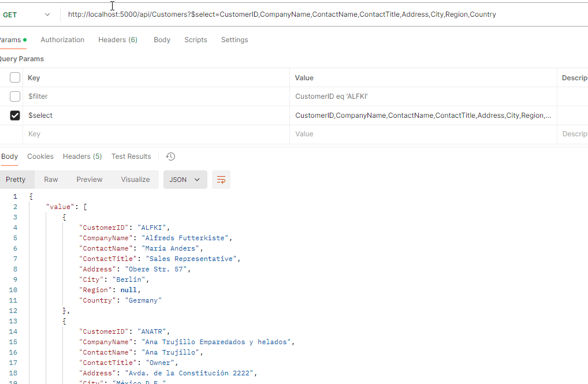Screen dimensions: 588x384
Task: Switch response view to Preview
Action: click(90, 180)
